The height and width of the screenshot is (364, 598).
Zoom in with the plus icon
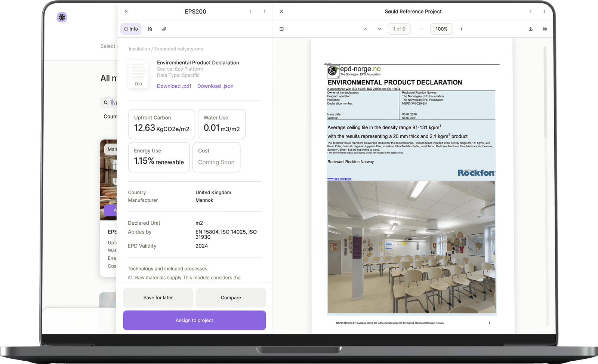tap(462, 29)
